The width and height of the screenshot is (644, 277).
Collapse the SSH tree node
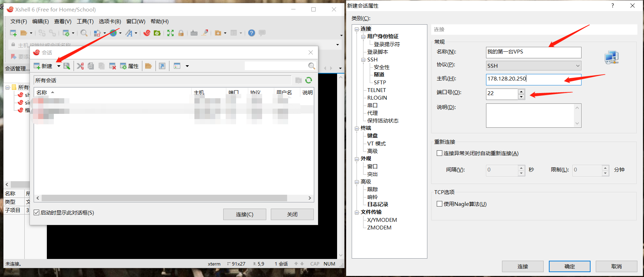[x=363, y=60]
